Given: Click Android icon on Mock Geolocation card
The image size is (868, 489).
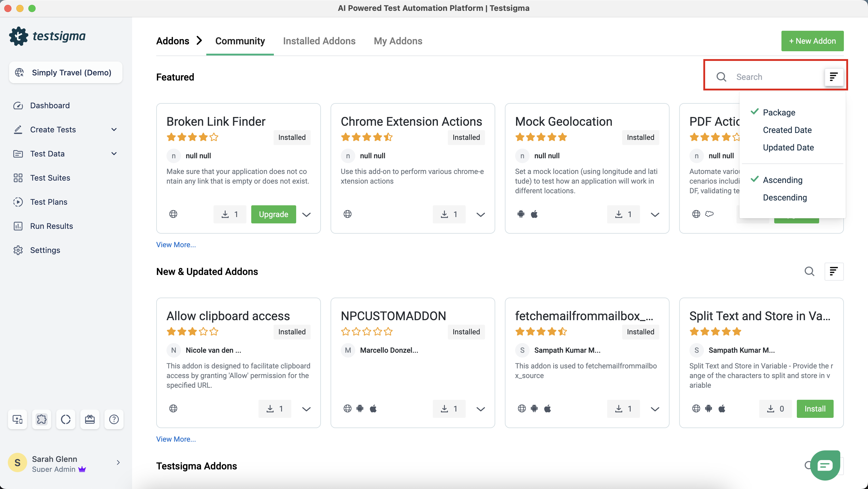Looking at the screenshot, I should pyautogui.click(x=521, y=214).
